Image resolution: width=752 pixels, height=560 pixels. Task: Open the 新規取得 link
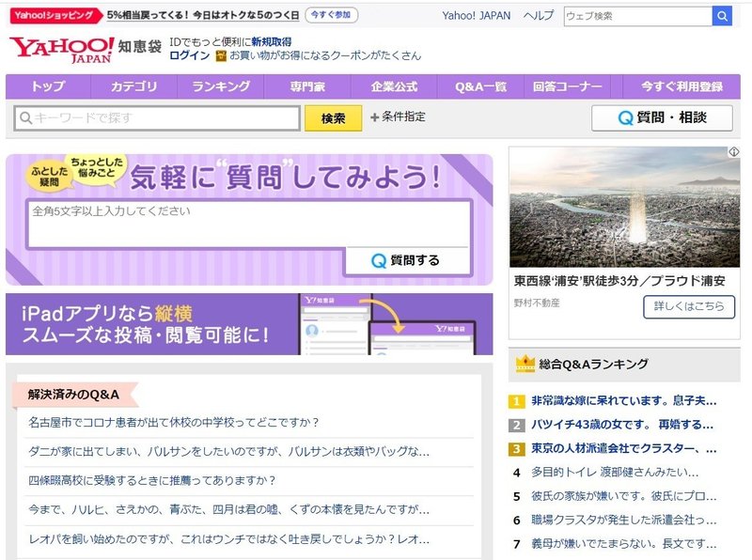(x=272, y=41)
